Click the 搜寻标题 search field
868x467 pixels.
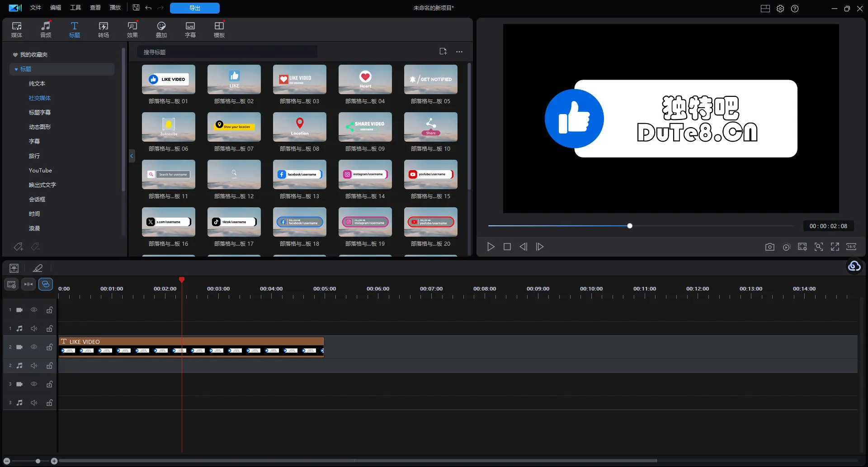227,52
